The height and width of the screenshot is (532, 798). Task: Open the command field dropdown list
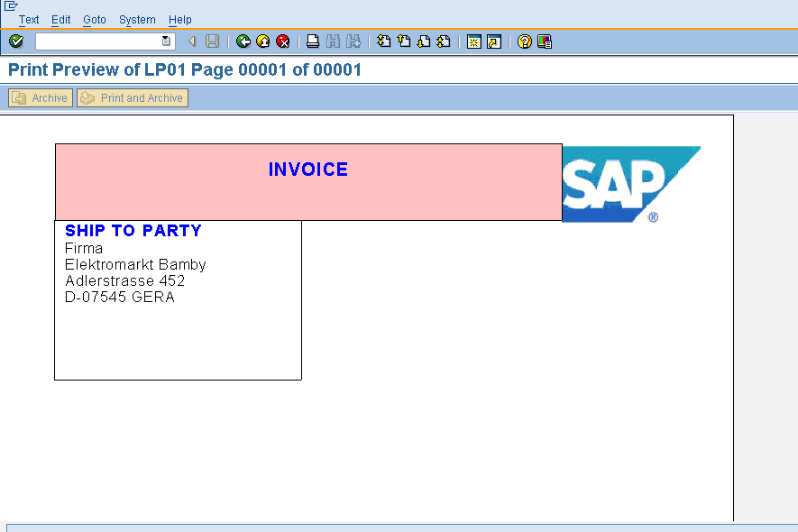[164, 41]
